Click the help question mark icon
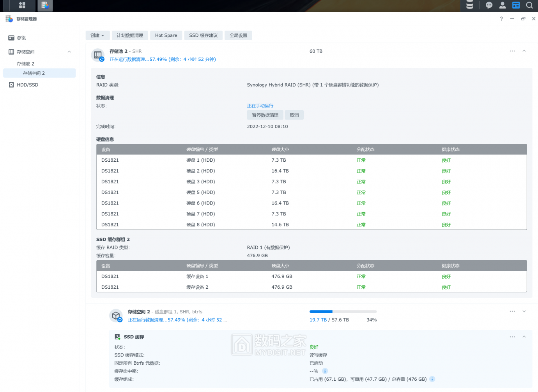The width and height of the screenshot is (538, 392). [501, 19]
